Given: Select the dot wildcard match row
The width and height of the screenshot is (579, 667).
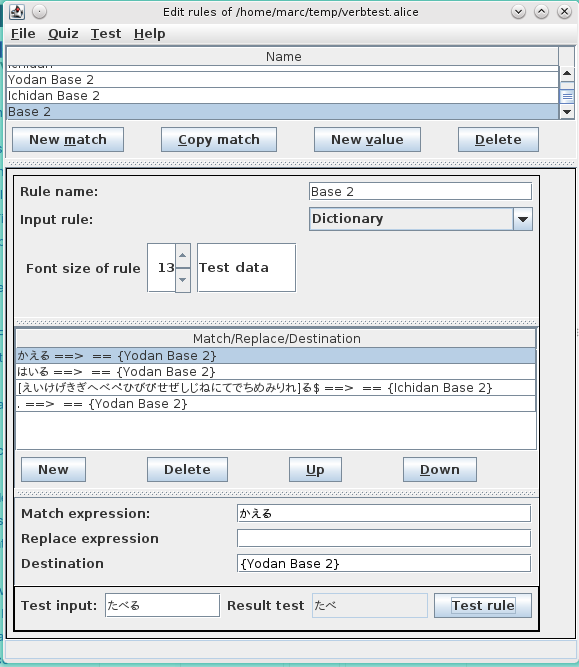Looking at the screenshot, I should pos(276,404).
